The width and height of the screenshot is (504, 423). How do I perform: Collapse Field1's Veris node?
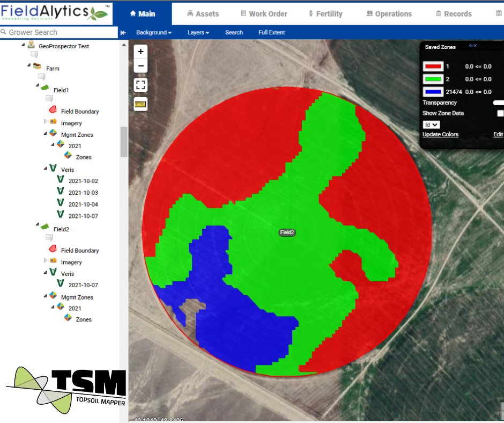point(46,169)
